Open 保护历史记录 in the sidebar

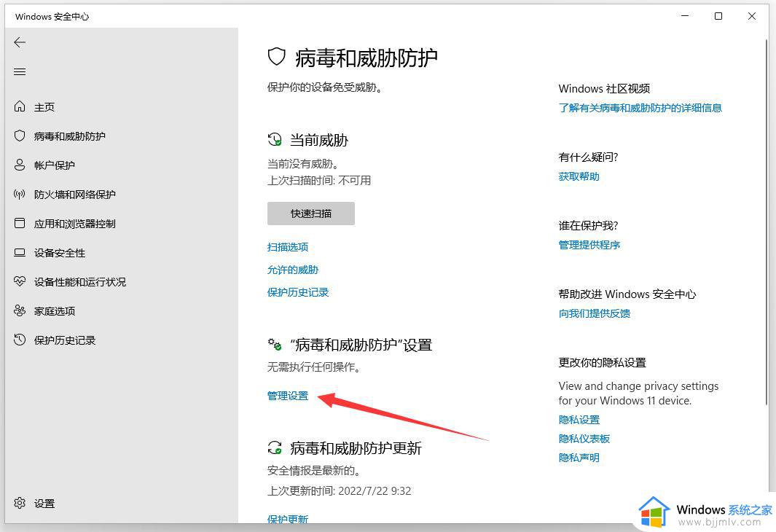pyautogui.click(x=65, y=340)
